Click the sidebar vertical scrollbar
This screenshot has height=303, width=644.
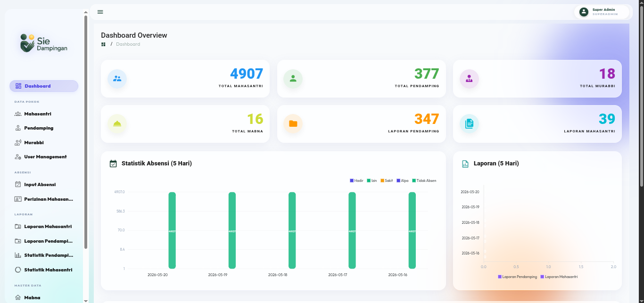(85, 132)
